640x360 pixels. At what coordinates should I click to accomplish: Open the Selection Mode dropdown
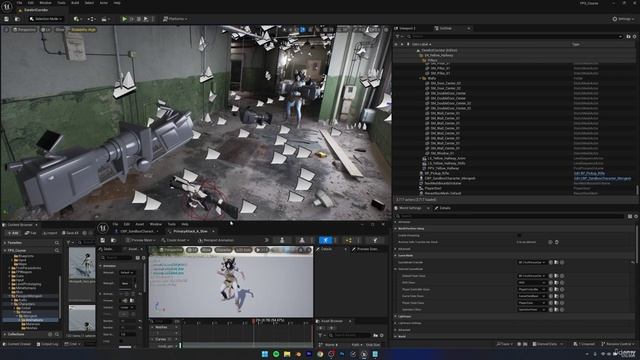[x=46, y=19]
